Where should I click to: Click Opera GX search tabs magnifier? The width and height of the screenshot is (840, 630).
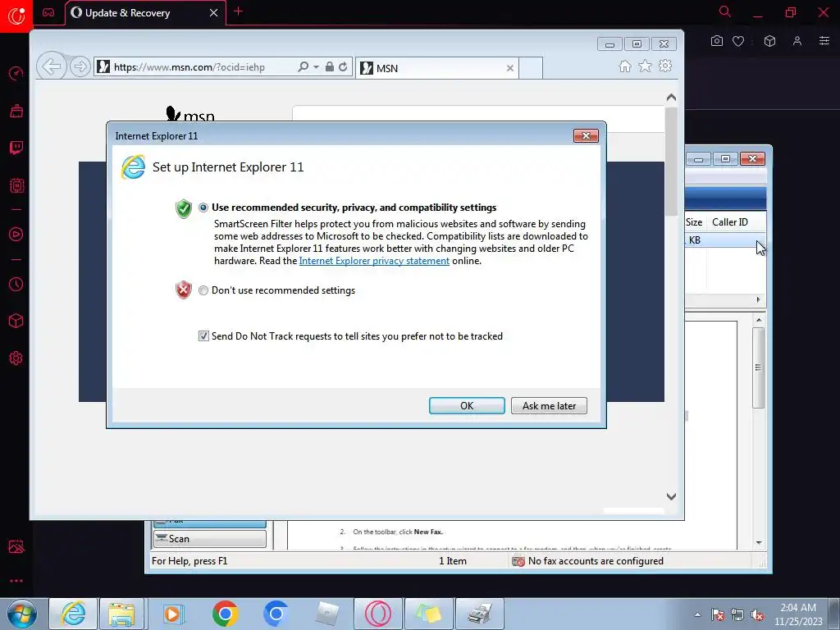pos(725,11)
